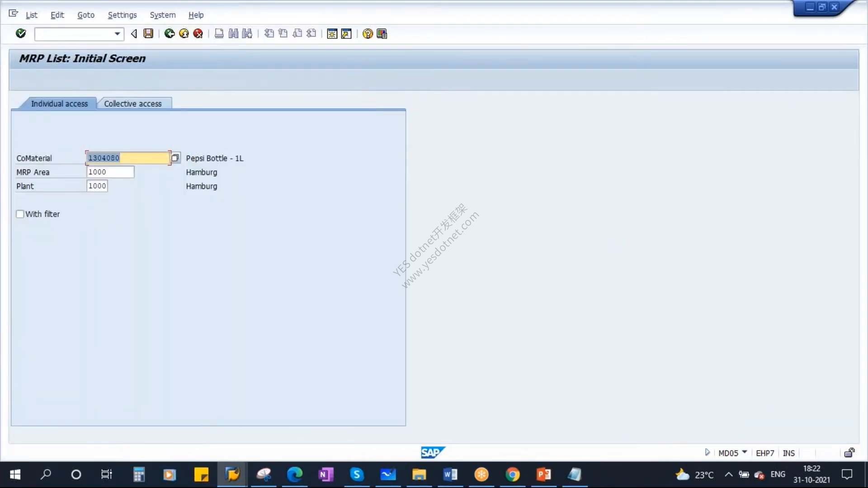Click the Print icon
The width and height of the screenshot is (868, 488).
pyautogui.click(x=219, y=33)
